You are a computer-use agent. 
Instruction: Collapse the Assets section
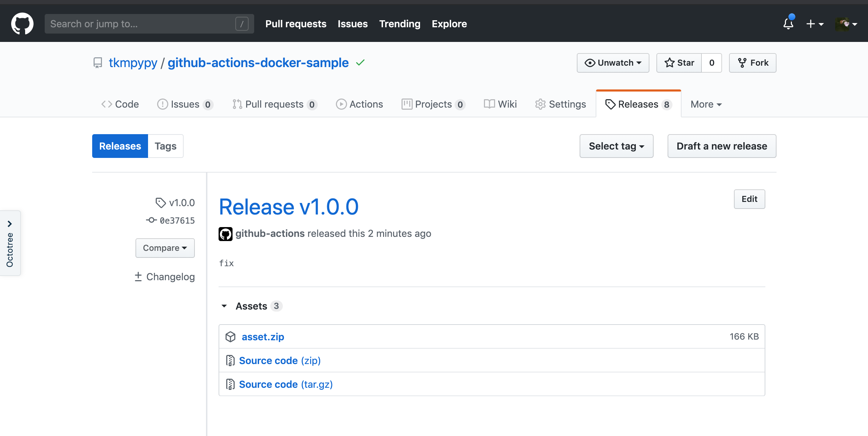[x=252, y=306]
